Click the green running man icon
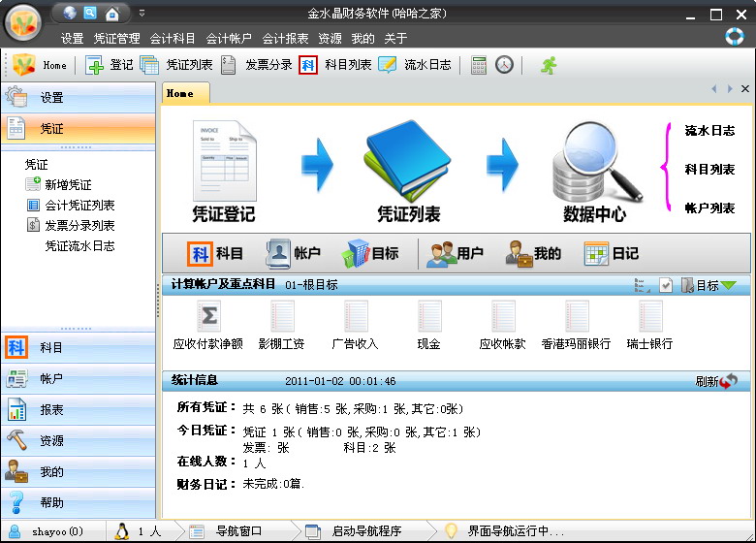The width and height of the screenshot is (756, 543). [x=549, y=65]
